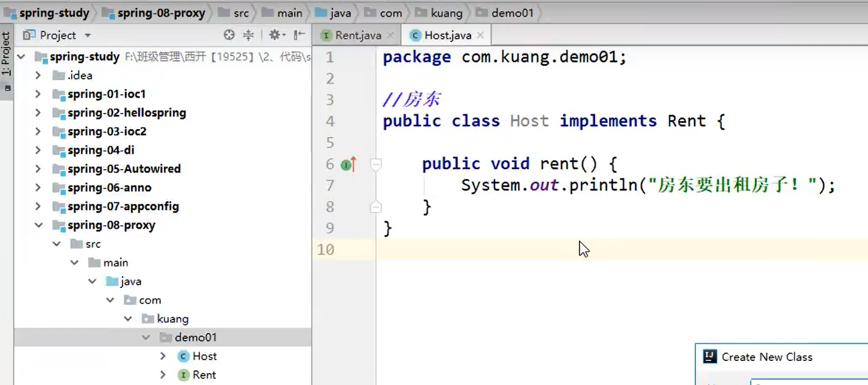Open the Project panel settings gear
This screenshot has height=385, width=868.
[x=276, y=35]
